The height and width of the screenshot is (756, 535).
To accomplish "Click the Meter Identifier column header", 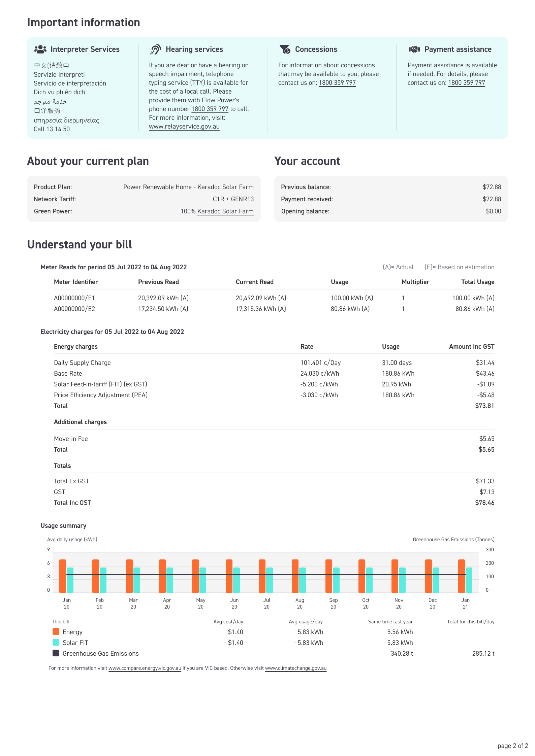I will 76,282.
